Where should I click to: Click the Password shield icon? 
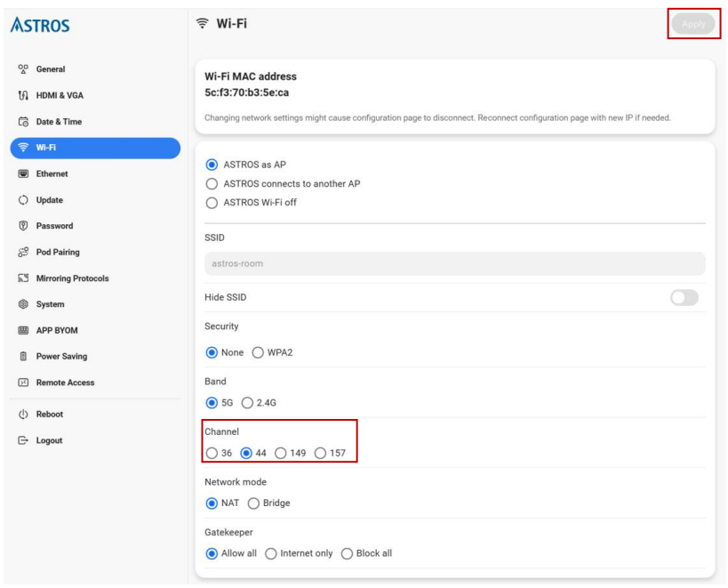23,226
